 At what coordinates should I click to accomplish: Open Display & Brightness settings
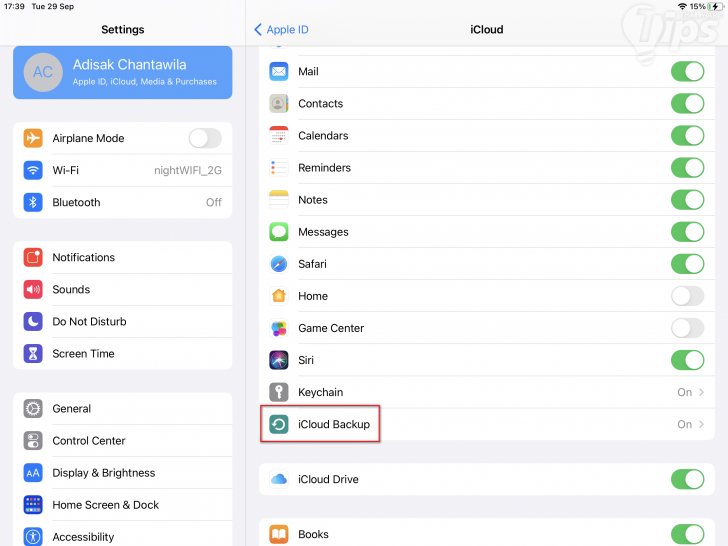123,473
